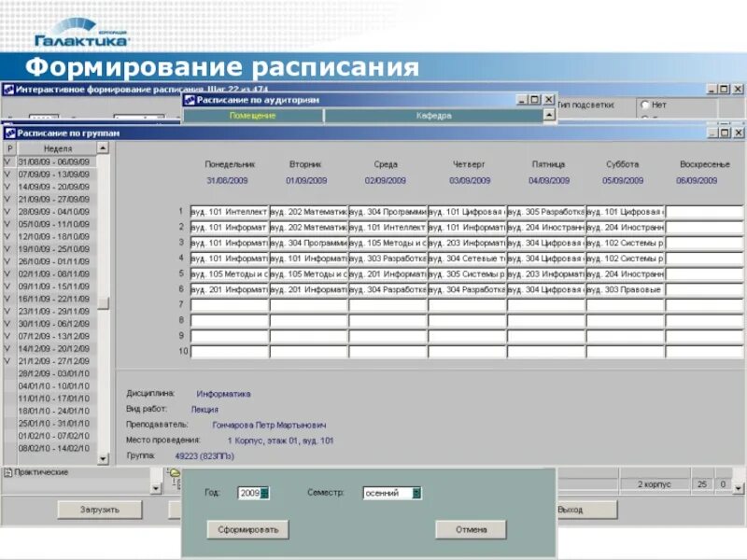Select week row 11/01/10 - 17/01/10
Screen dimensions: 747x560
pyautogui.click(x=54, y=399)
